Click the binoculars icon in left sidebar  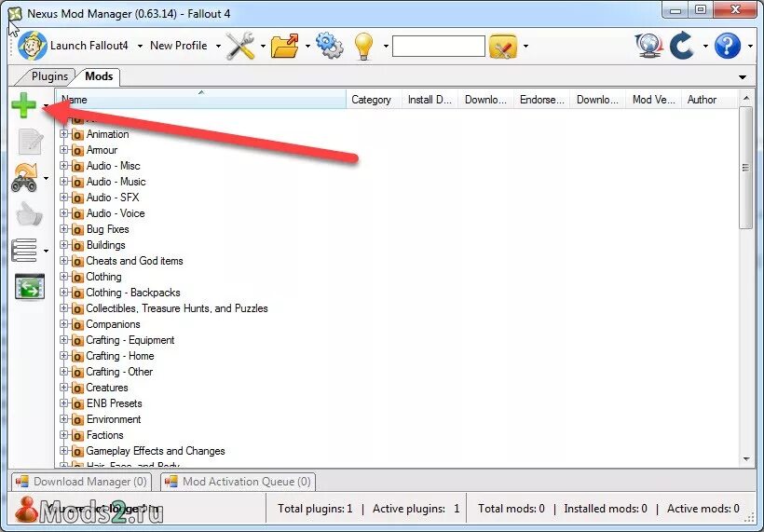pyautogui.click(x=24, y=178)
